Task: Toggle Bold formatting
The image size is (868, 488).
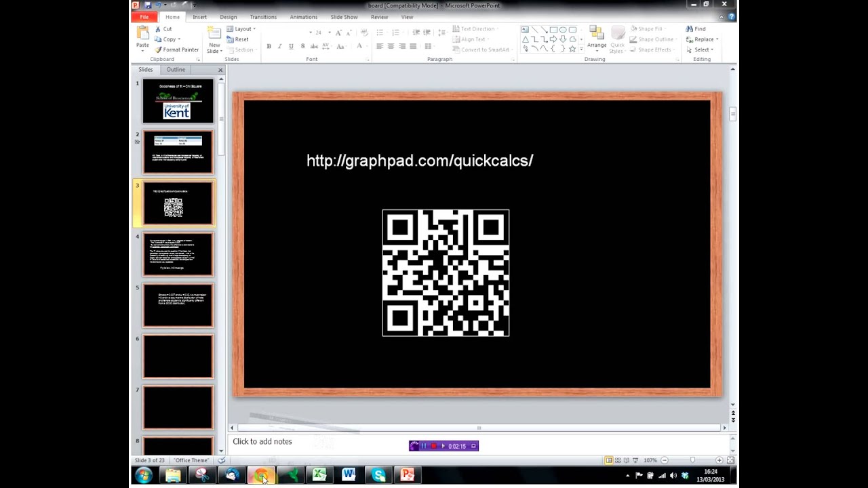Action: click(269, 46)
